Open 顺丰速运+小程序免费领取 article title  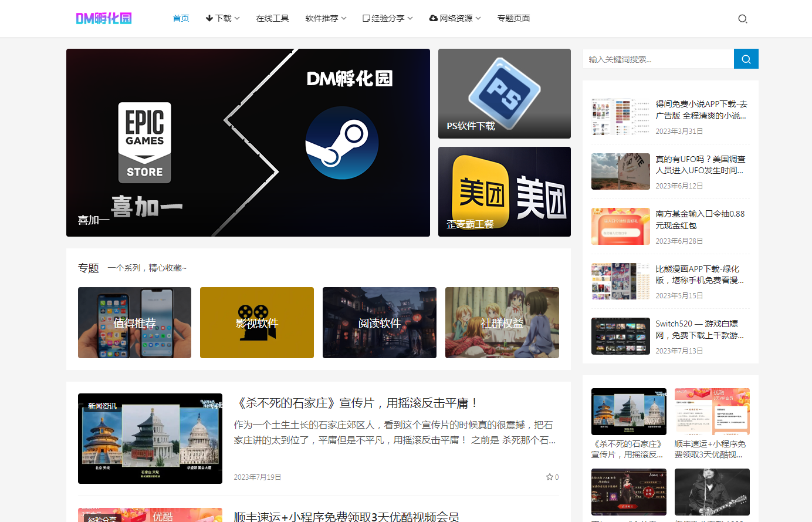346,517
